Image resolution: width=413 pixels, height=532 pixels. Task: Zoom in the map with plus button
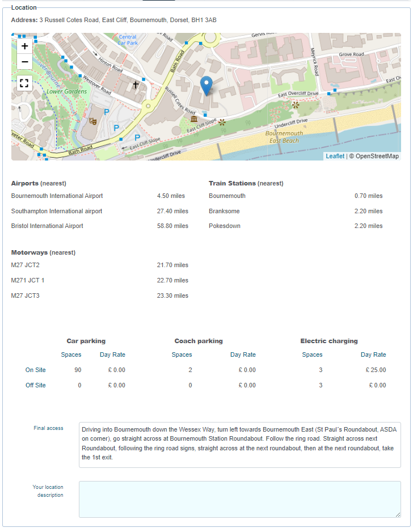24,46
